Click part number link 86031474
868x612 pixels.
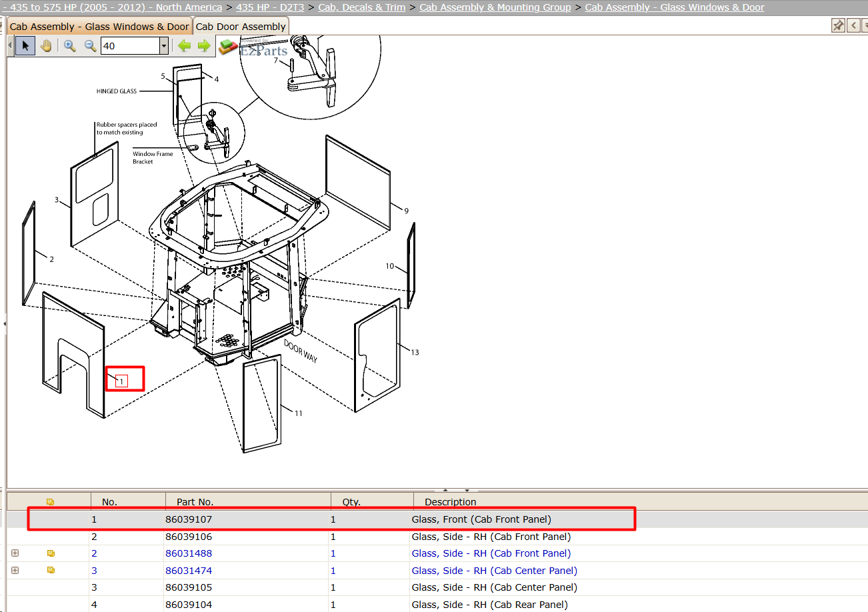[189, 571]
